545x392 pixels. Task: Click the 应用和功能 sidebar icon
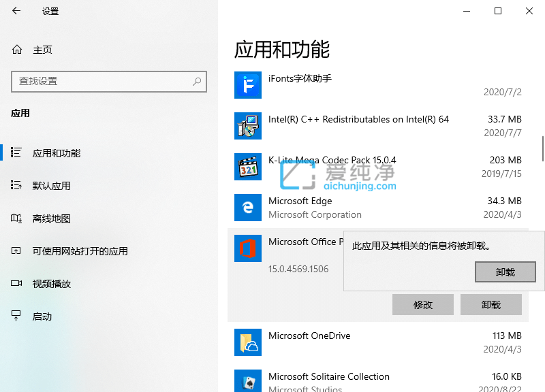[x=15, y=152]
